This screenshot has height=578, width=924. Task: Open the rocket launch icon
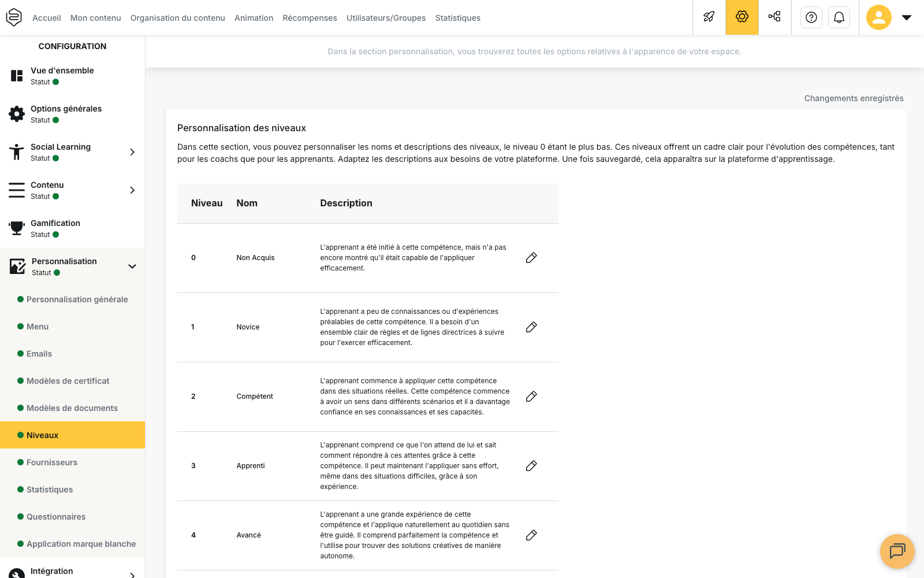(x=709, y=17)
